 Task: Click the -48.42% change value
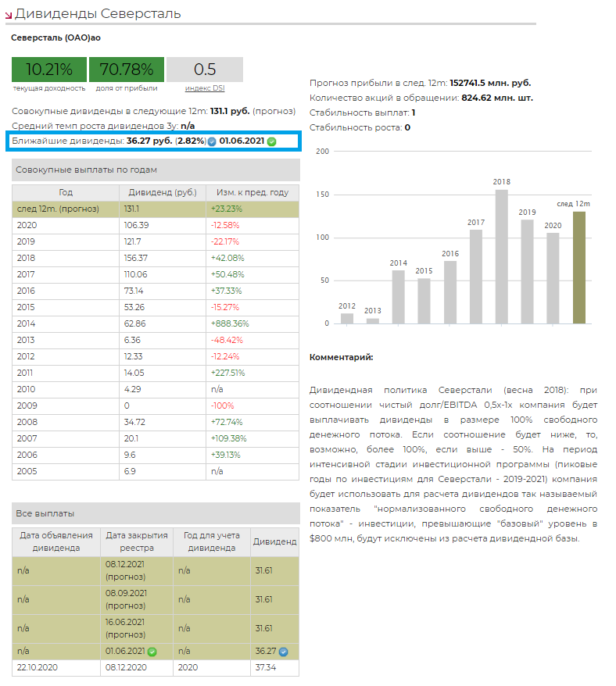(227, 341)
